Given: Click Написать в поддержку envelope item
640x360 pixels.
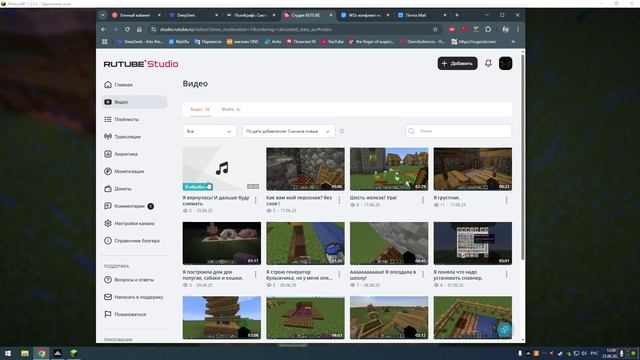Looking at the screenshot, I should [x=133, y=297].
